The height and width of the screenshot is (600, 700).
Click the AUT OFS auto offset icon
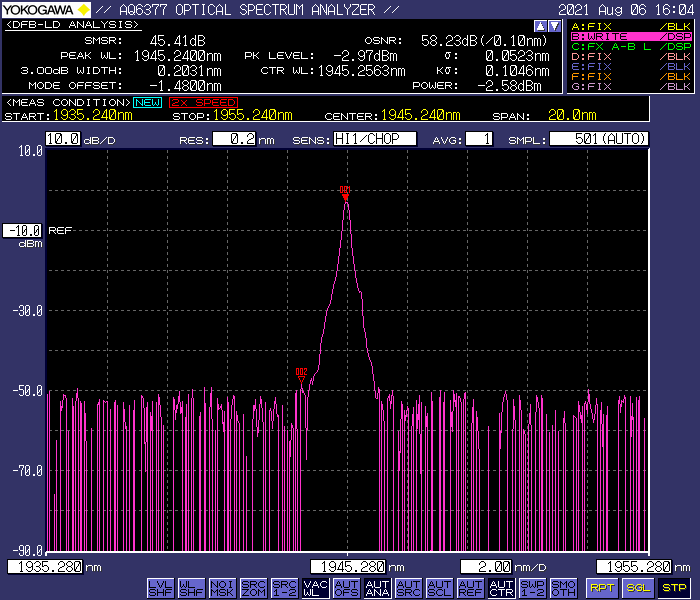[346, 588]
